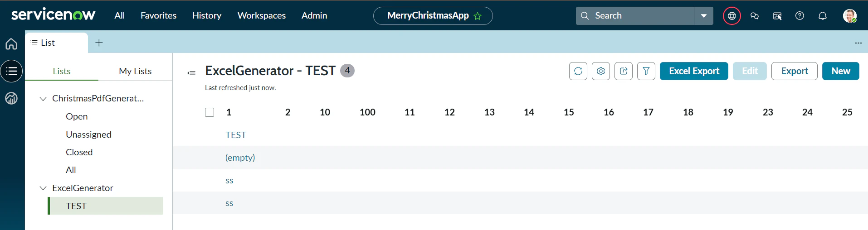Image resolution: width=868 pixels, height=230 pixels.
Task: Click the refresh list icon
Action: tap(578, 71)
